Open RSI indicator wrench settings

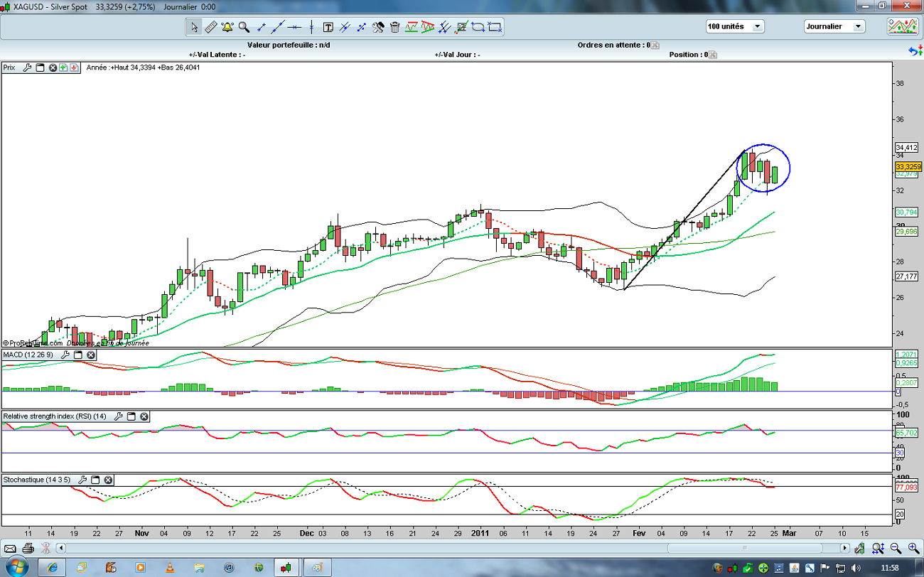[x=119, y=416]
